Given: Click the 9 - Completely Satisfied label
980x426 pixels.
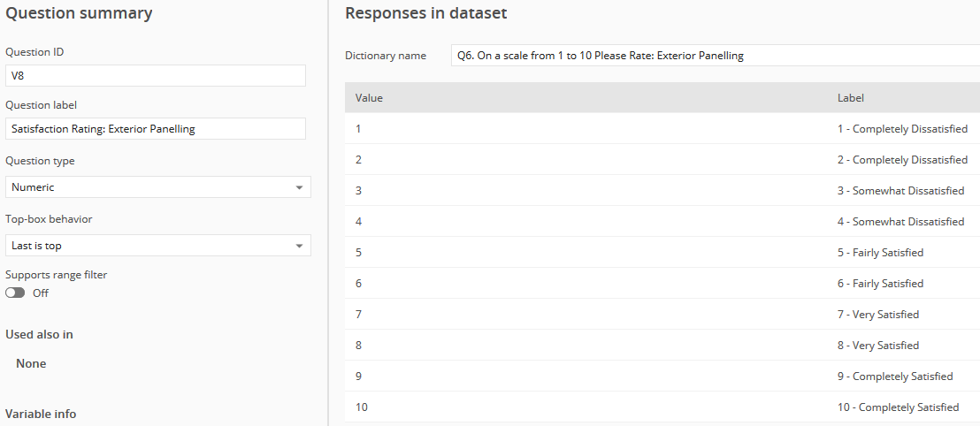Looking at the screenshot, I should (x=895, y=376).
